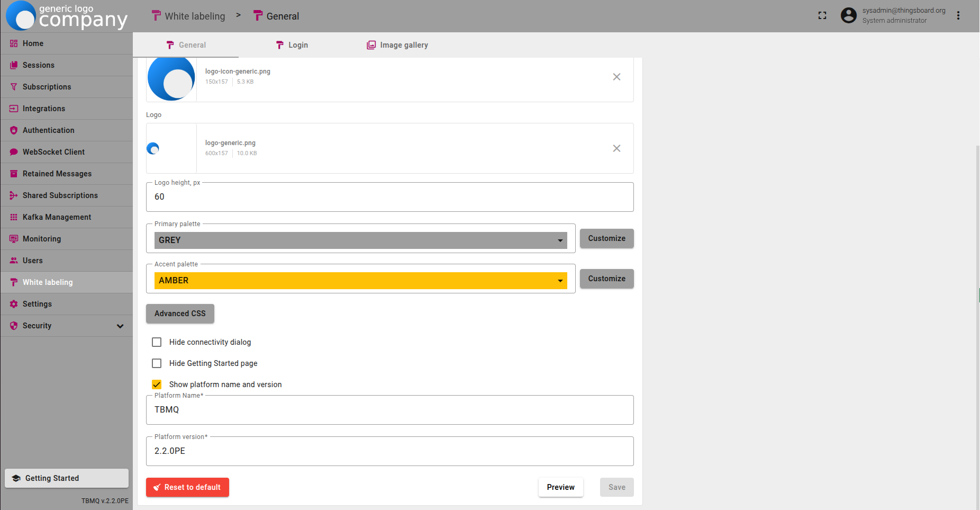The image size is (980, 510).
Task: Remove the logo-icon-generic.png file
Action: click(616, 77)
